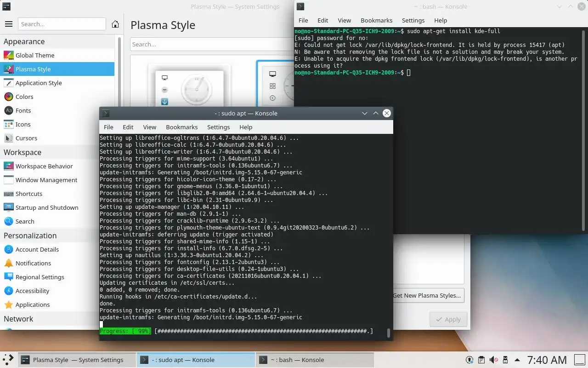Viewport: 588px width, 368px height.
Task: Open Bookmarks menu in bash Konsole
Action: (377, 20)
